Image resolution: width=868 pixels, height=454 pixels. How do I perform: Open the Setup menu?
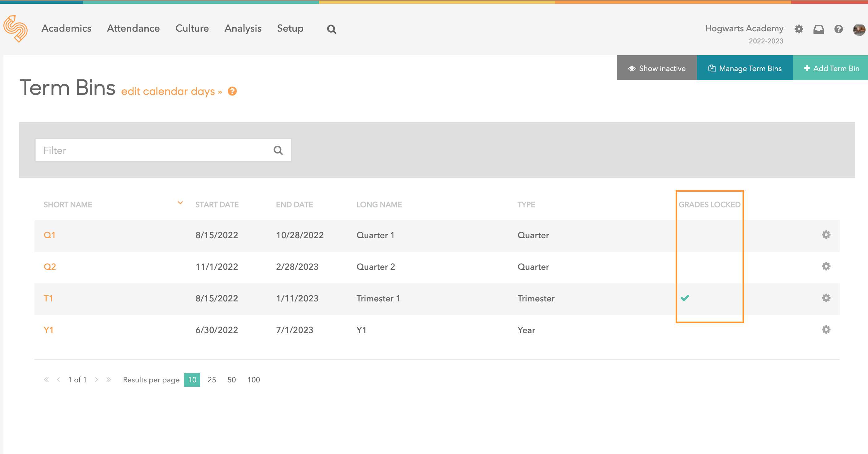(x=290, y=28)
